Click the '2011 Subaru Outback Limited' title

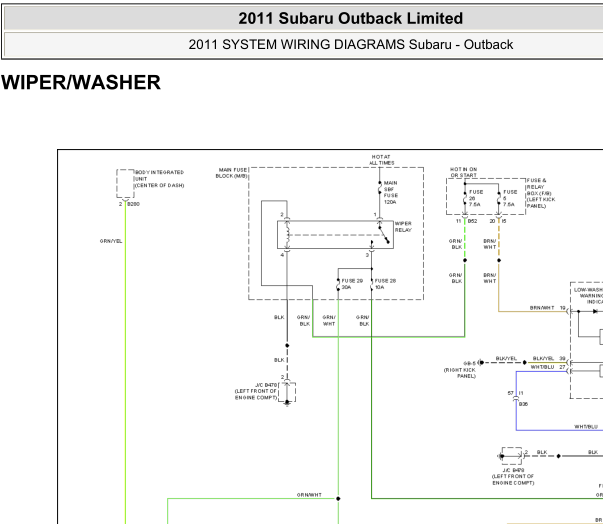(x=350, y=18)
